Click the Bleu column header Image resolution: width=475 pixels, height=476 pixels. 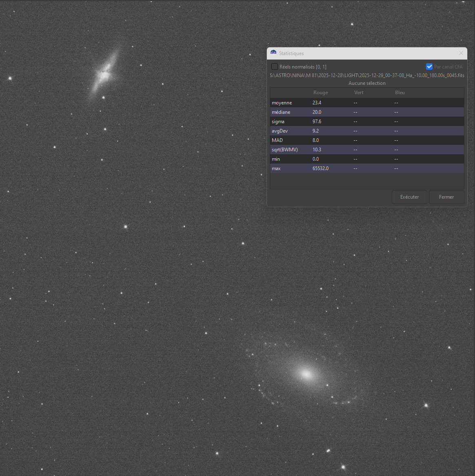tap(400, 93)
